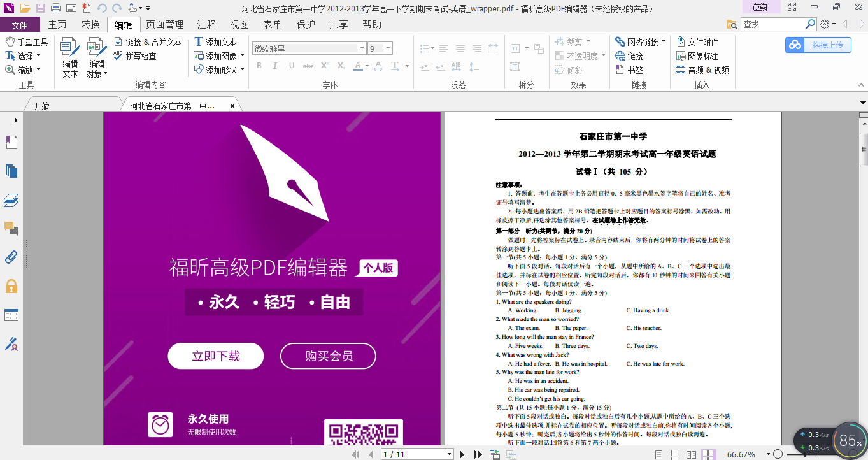Open the Comments panel in left sidebar
The width and height of the screenshot is (868, 460).
pos(11,229)
